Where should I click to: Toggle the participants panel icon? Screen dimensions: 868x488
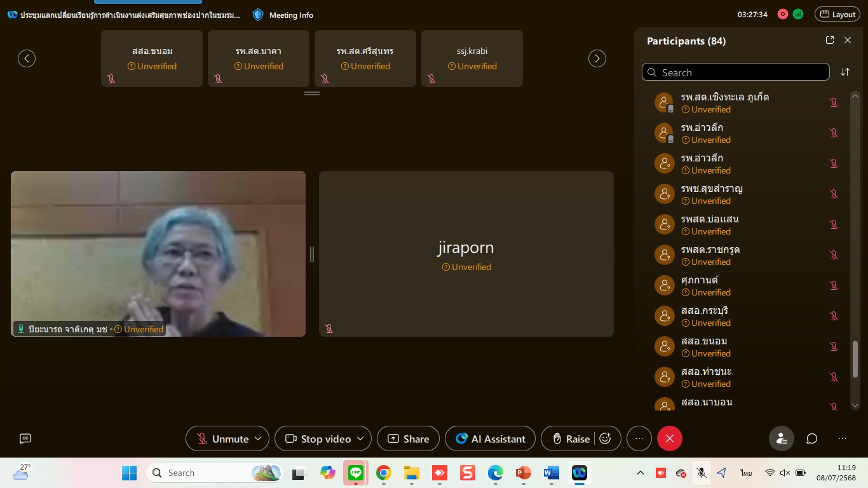781,438
